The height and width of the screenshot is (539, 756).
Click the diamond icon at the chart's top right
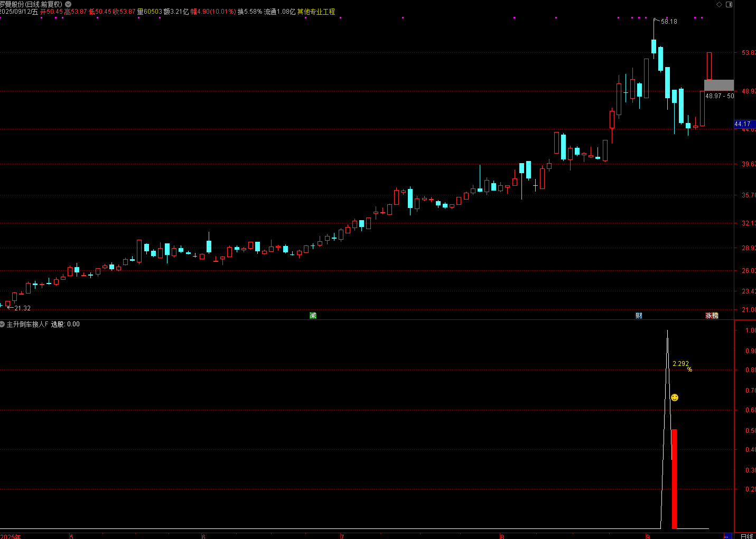719,4
